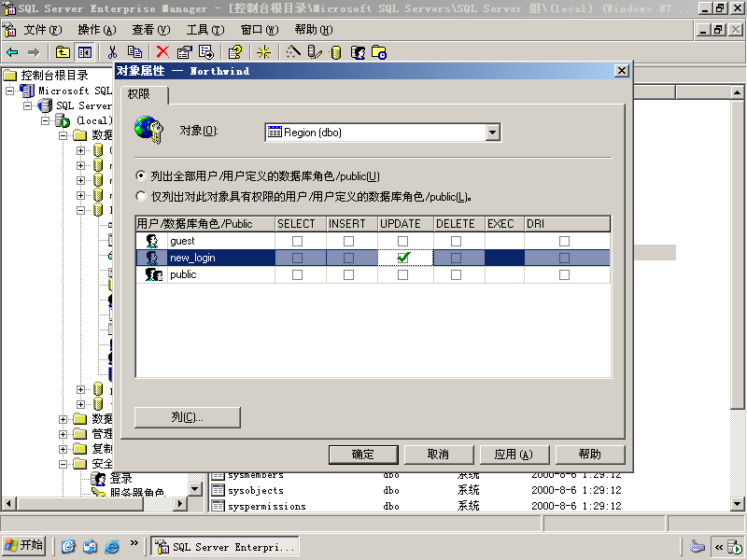Image resolution: width=747 pixels, height=560 pixels.
Task: Check INSERT permission for guest
Action: pyautogui.click(x=348, y=242)
